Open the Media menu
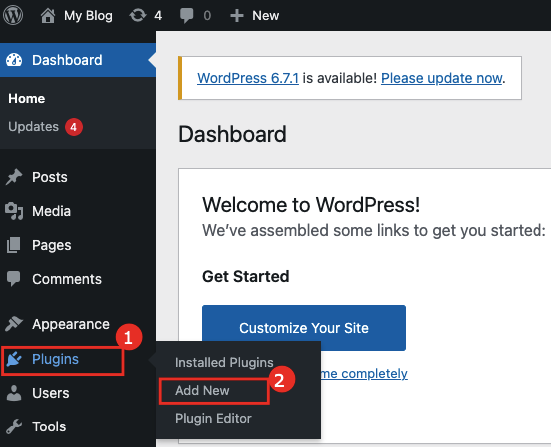The width and height of the screenshot is (551, 447). coord(51,211)
